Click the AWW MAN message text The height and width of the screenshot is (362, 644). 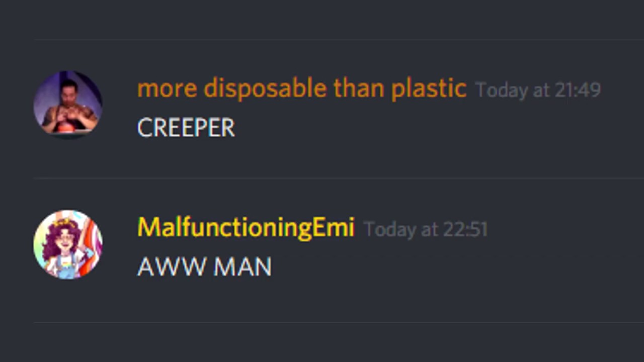pyautogui.click(x=205, y=267)
